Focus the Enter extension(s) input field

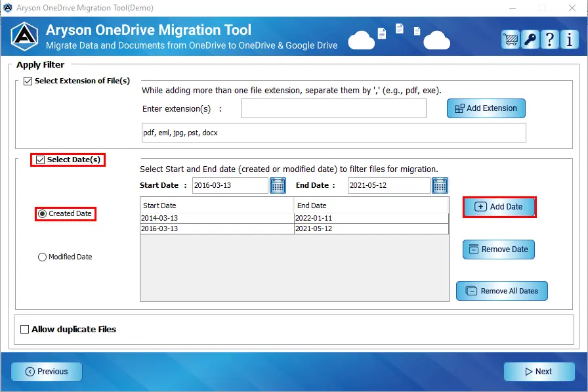tap(333, 108)
